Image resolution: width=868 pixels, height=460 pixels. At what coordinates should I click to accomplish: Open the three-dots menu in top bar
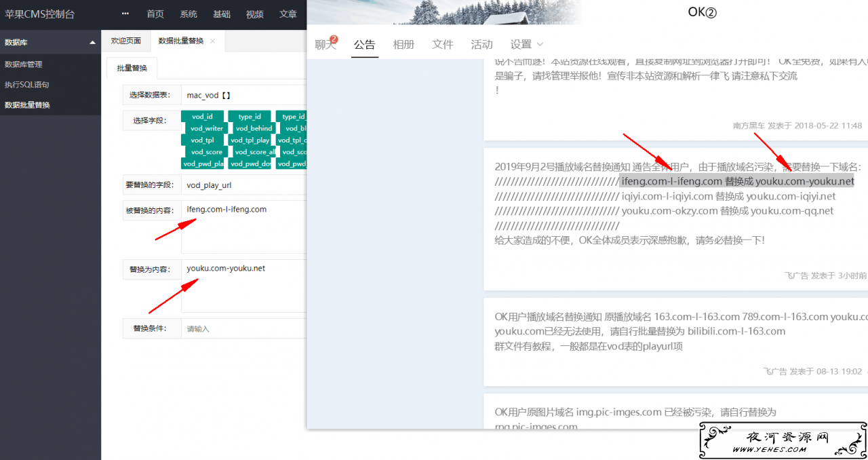pyautogui.click(x=125, y=14)
